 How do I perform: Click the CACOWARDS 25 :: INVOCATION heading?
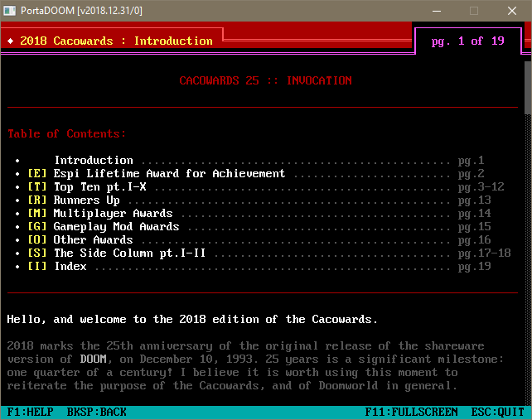click(x=265, y=80)
